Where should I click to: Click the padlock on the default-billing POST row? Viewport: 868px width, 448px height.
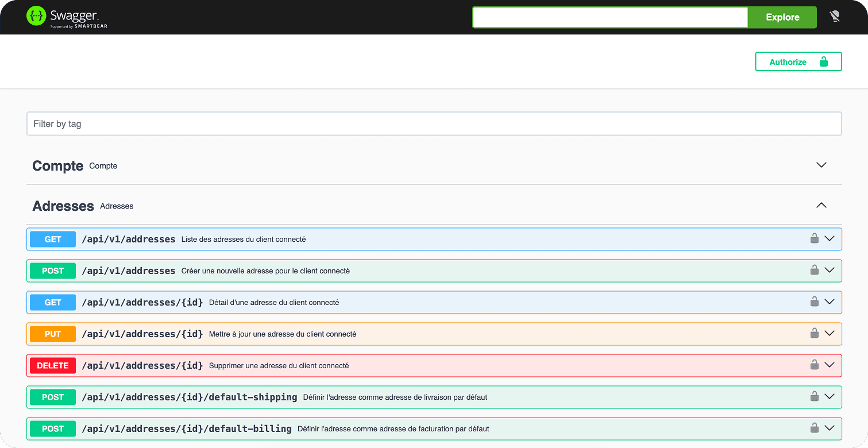814,428
